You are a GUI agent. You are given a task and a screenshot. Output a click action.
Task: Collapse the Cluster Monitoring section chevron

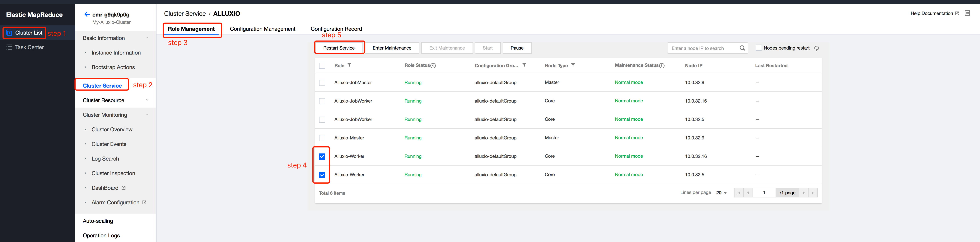[x=147, y=115]
